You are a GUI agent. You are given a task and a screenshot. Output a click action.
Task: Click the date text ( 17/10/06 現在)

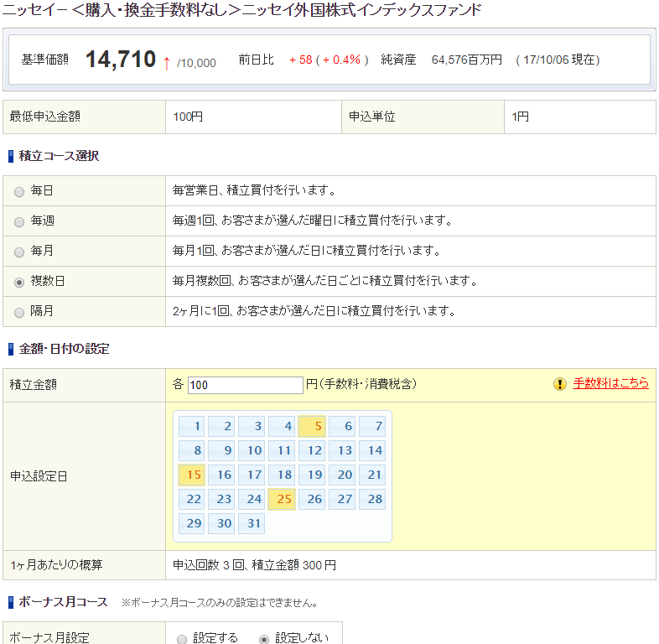[558, 60]
